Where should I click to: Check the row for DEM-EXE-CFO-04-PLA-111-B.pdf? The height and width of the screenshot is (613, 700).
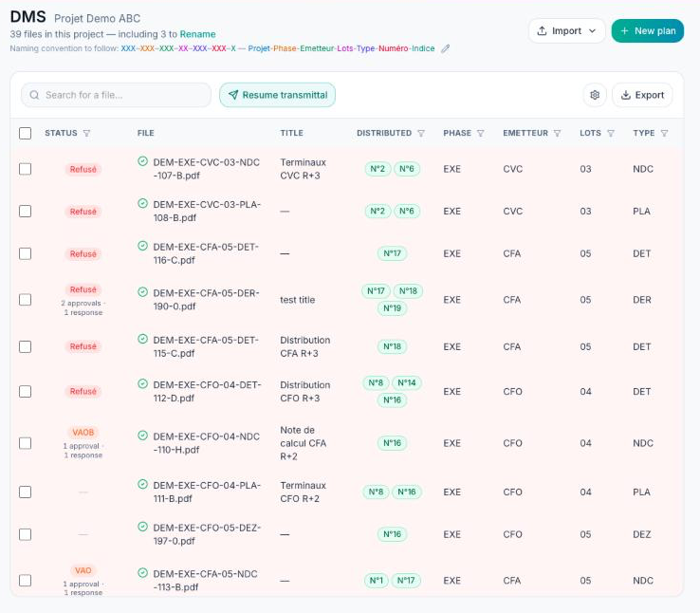(x=25, y=492)
